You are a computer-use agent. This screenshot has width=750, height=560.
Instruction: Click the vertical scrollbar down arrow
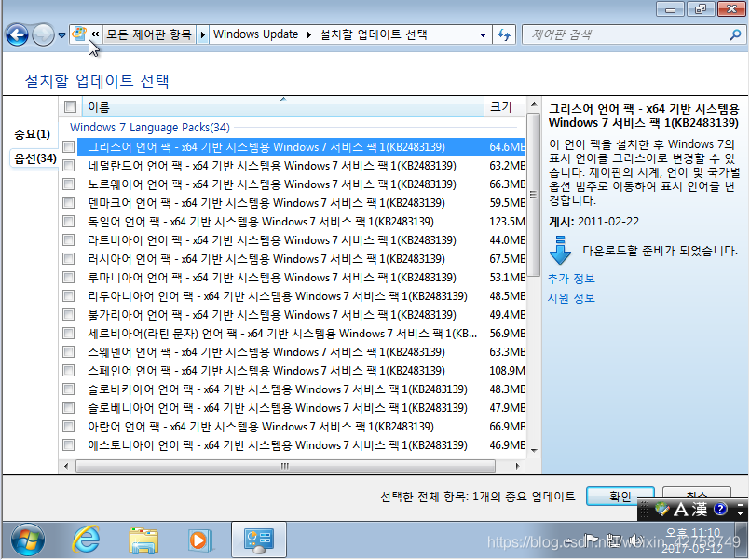[534, 450]
